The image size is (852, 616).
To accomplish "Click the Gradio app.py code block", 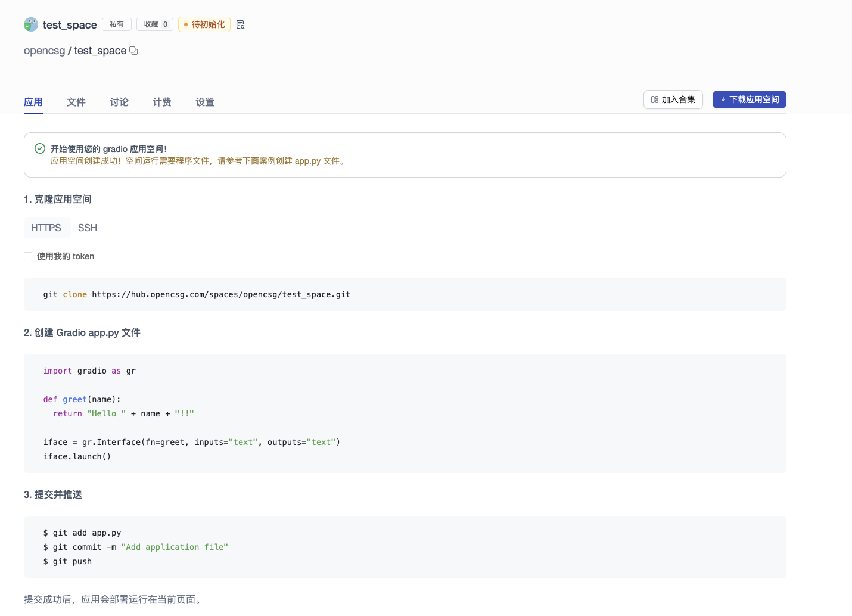I will pyautogui.click(x=405, y=413).
